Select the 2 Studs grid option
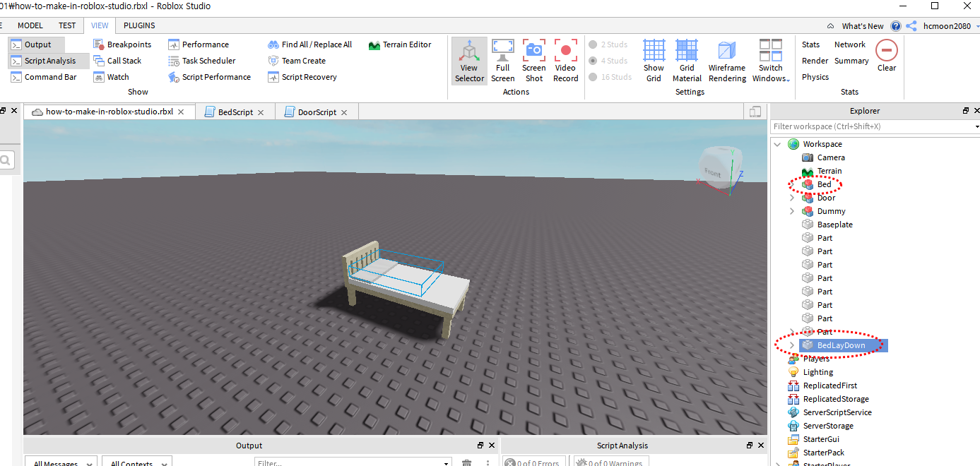 608,44
